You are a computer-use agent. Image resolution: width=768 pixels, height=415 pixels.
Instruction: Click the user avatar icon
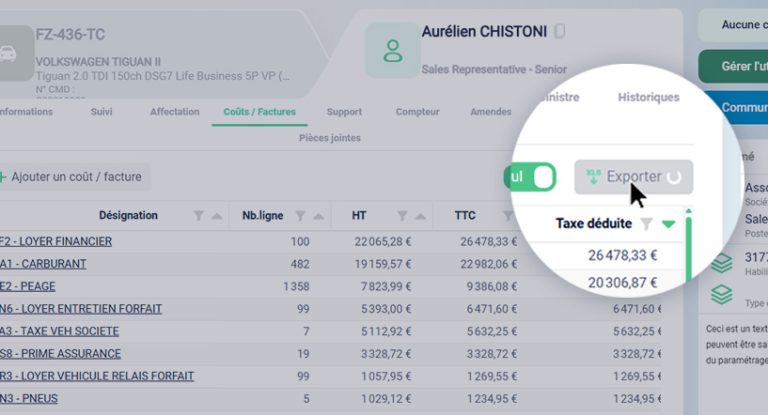coord(393,50)
